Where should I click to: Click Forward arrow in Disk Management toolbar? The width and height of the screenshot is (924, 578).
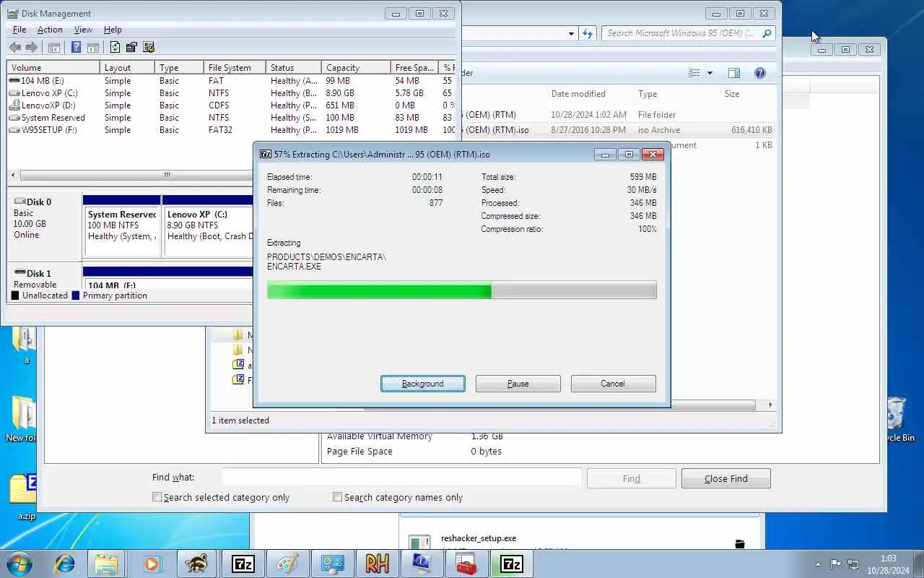[x=31, y=48]
